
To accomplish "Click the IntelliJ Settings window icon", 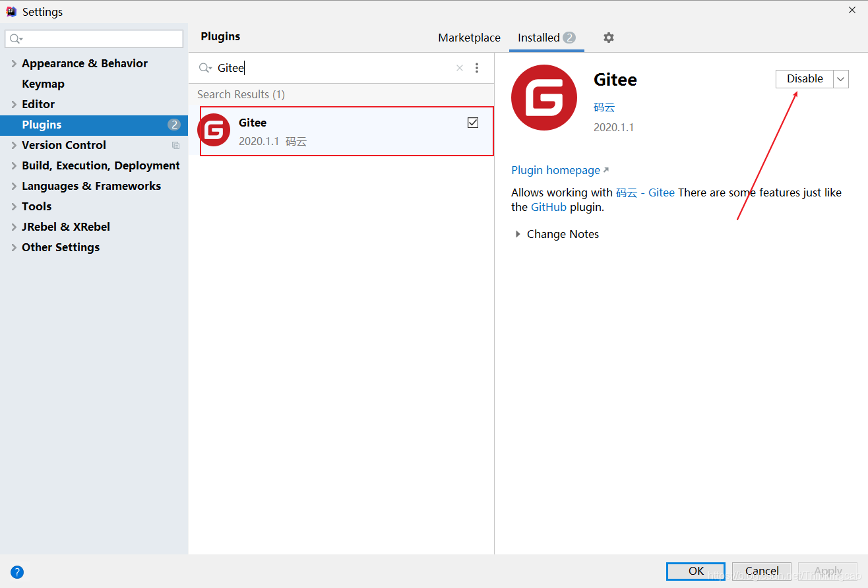I will pos(11,11).
